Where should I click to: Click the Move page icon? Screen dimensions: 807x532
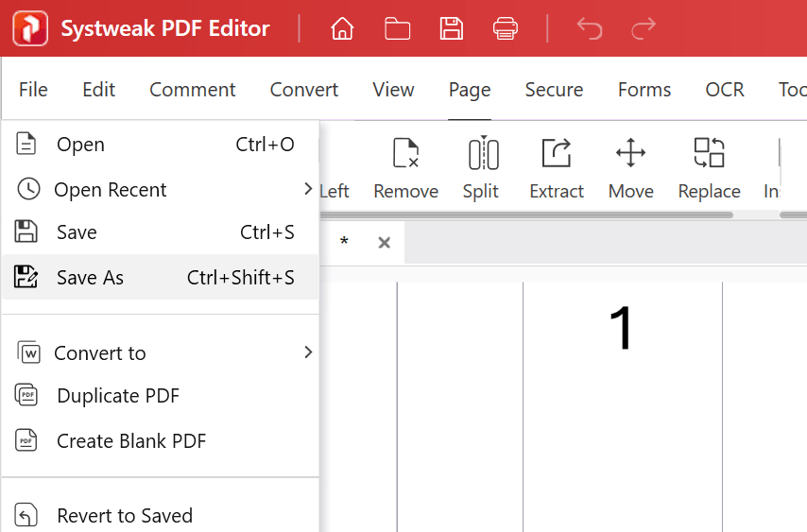click(631, 153)
